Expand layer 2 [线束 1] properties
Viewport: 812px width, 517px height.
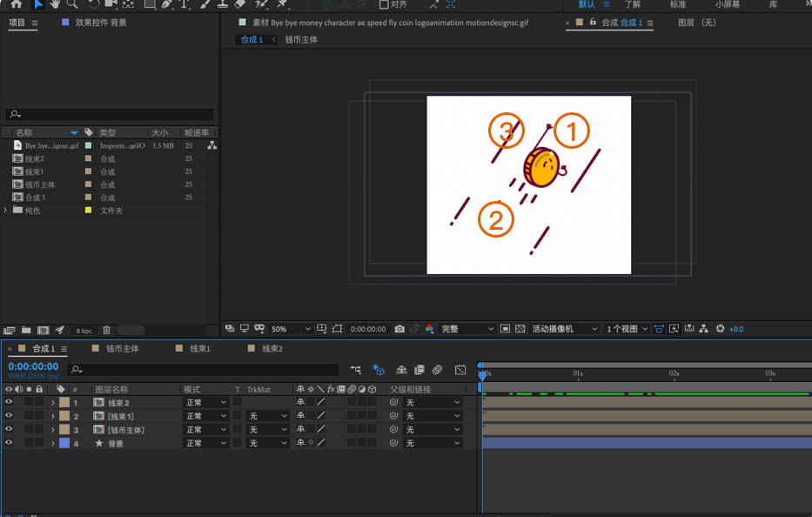pos(53,416)
